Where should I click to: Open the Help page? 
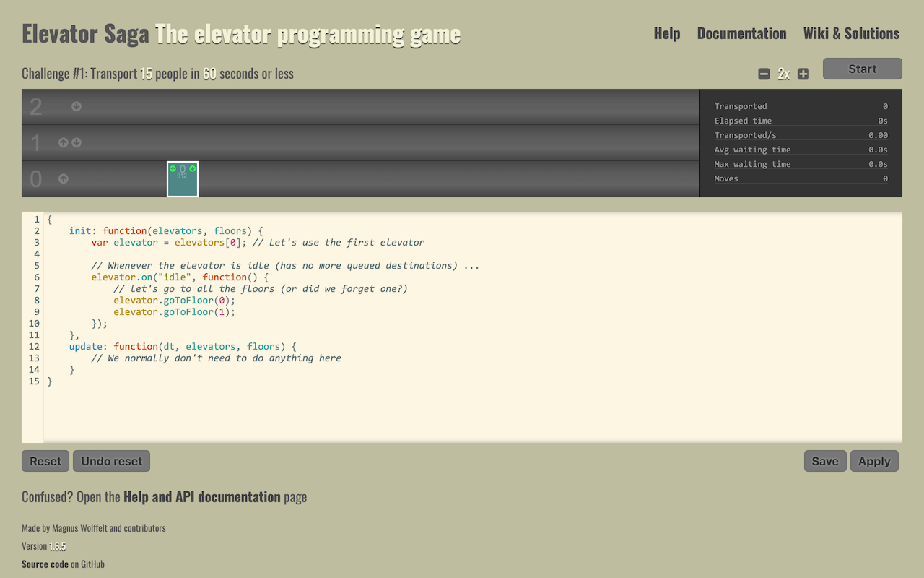tap(666, 33)
